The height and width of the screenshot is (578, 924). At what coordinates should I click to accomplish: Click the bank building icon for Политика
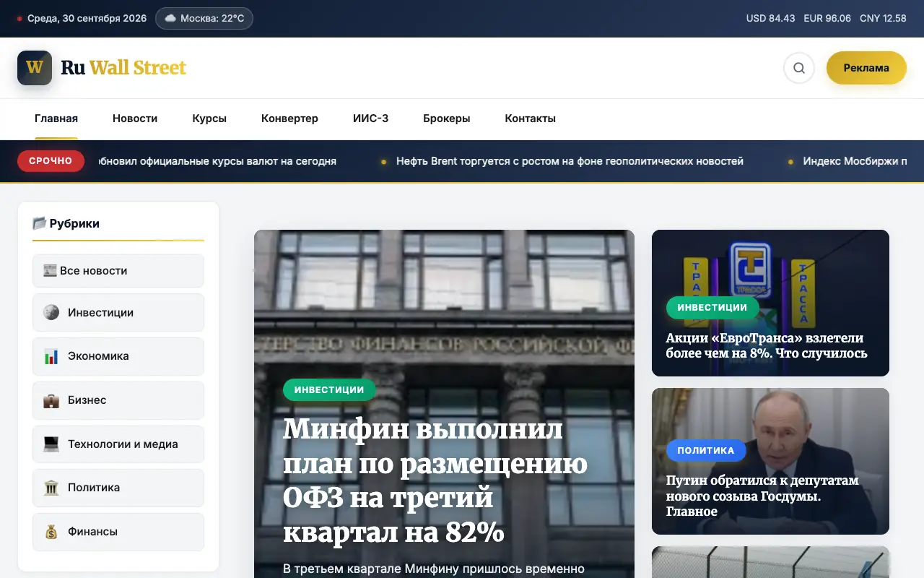[51, 488]
